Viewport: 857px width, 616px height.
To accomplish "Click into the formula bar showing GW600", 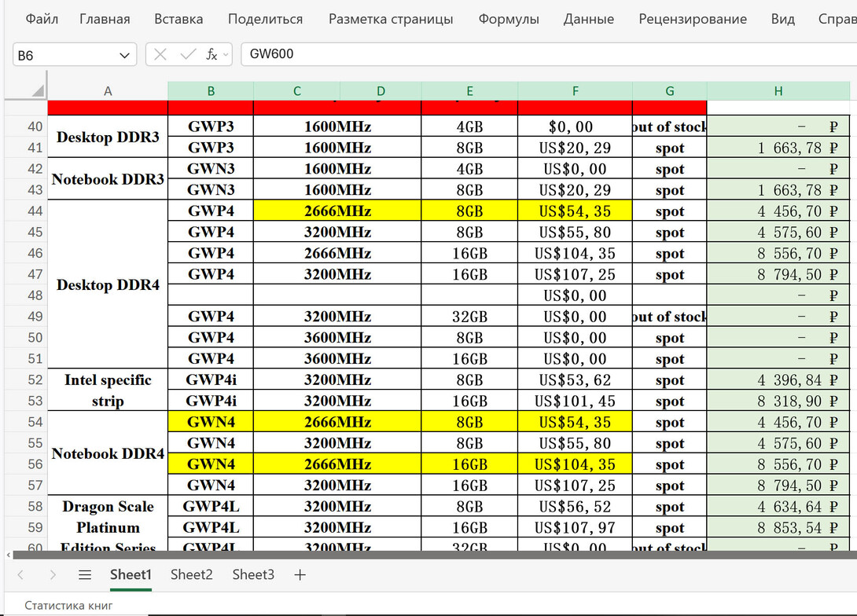I will 543,54.
